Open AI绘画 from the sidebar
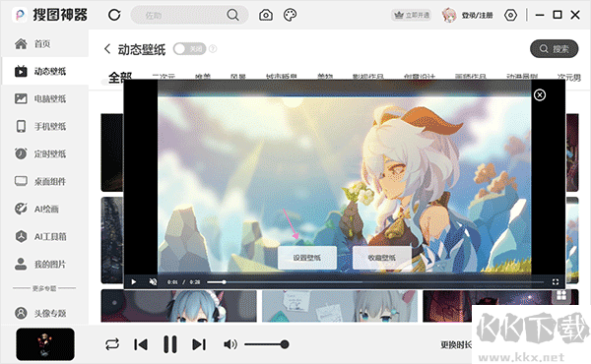Screen dimensions: 591x364 click(x=45, y=209)
